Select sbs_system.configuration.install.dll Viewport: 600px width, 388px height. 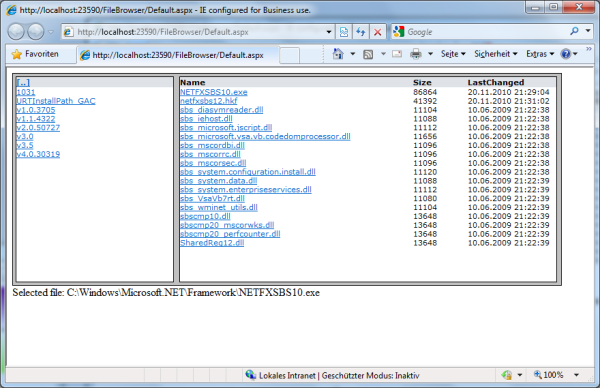(248, 171)
